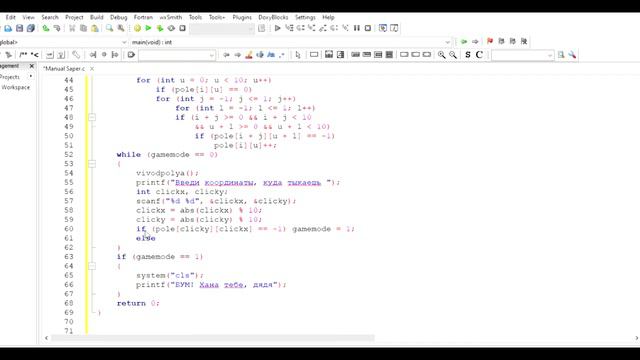Click the Copy icon
The height and width of the screenshot is (360, 640).
[x=83, y=28]
